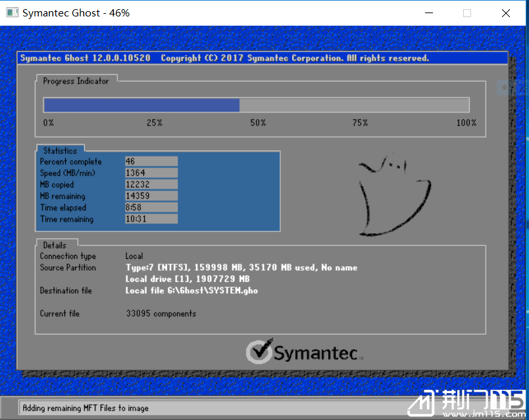The image size is (529, 420).
Task: Select the Percent complete value 46
Action: (151, 161)
